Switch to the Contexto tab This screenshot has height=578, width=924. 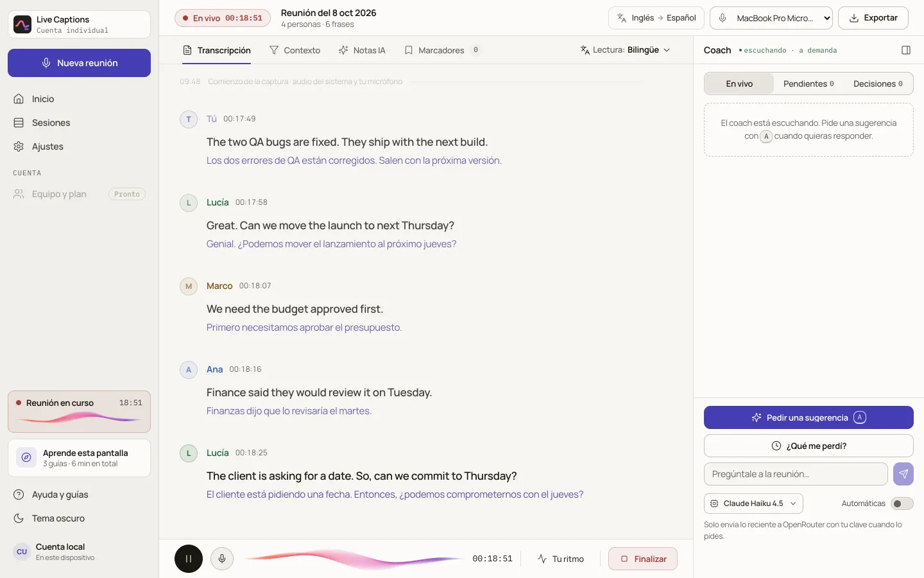295,50
